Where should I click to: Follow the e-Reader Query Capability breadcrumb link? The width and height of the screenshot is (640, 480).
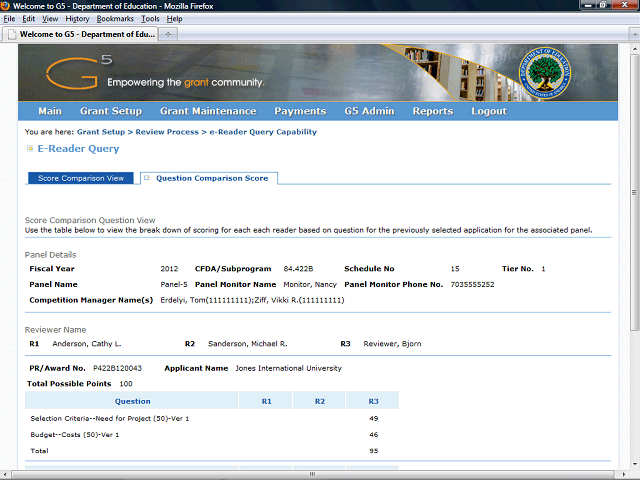[x=263, y=132]
